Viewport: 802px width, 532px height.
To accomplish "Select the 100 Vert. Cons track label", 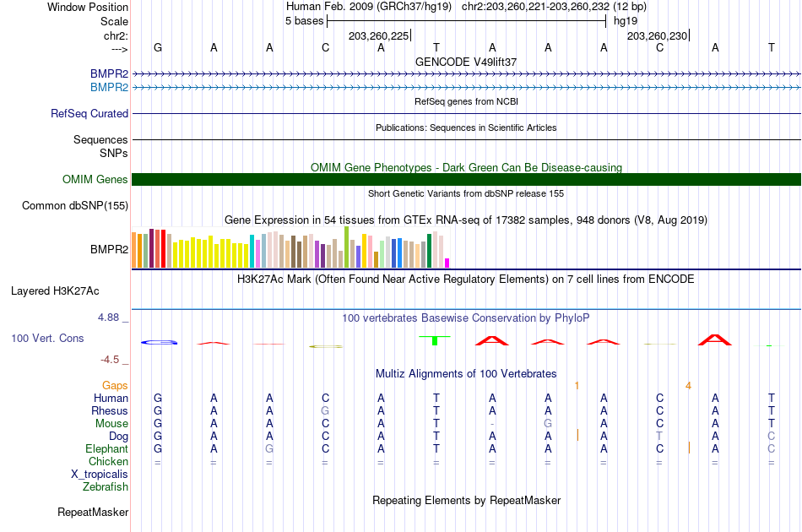I will [47, 338].
